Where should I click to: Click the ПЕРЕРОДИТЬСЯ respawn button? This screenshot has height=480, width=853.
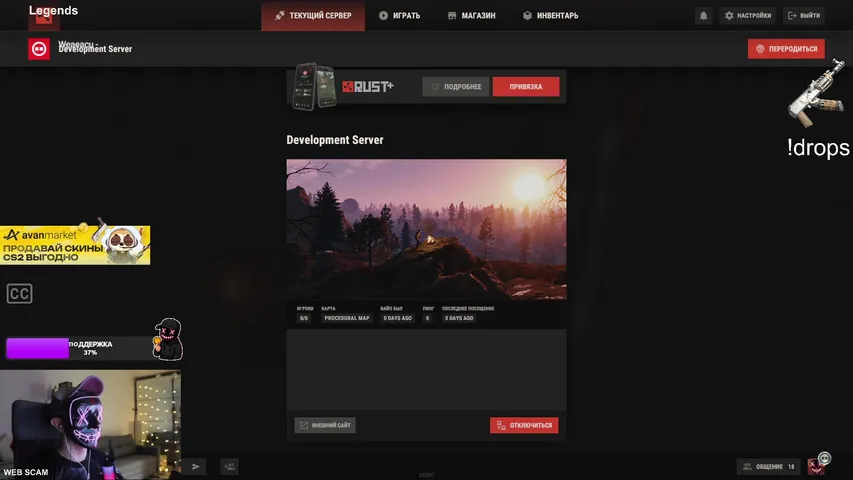point(786,48)
